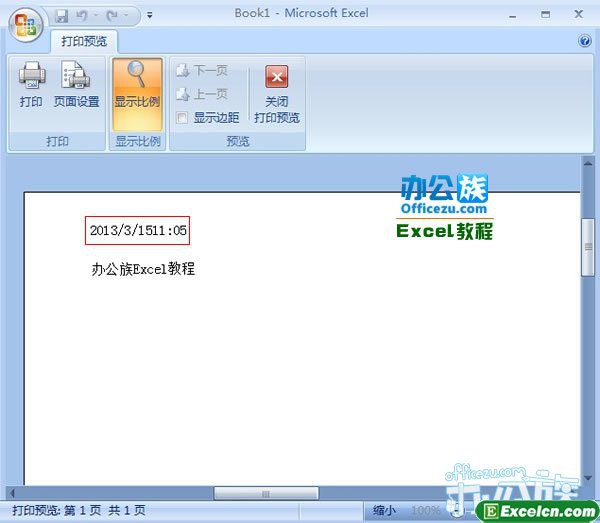
Task: Click date text 2013/3/1511:05 in preview
Action: click(138, 230)
